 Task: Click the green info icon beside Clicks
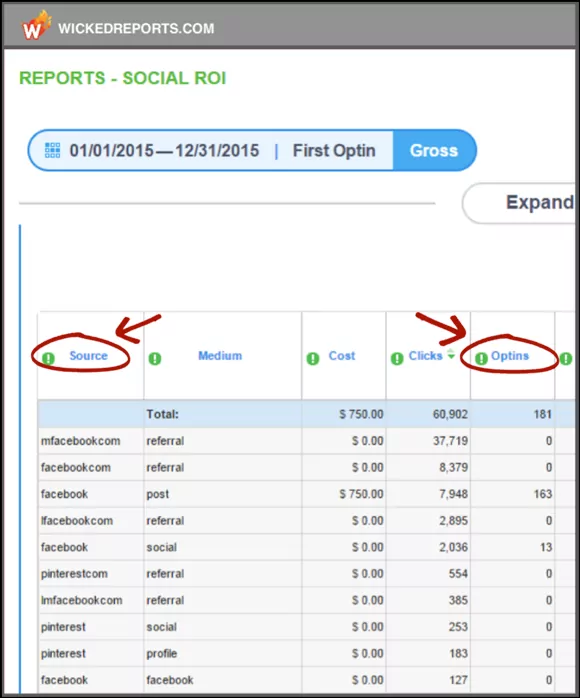point(397,358)
